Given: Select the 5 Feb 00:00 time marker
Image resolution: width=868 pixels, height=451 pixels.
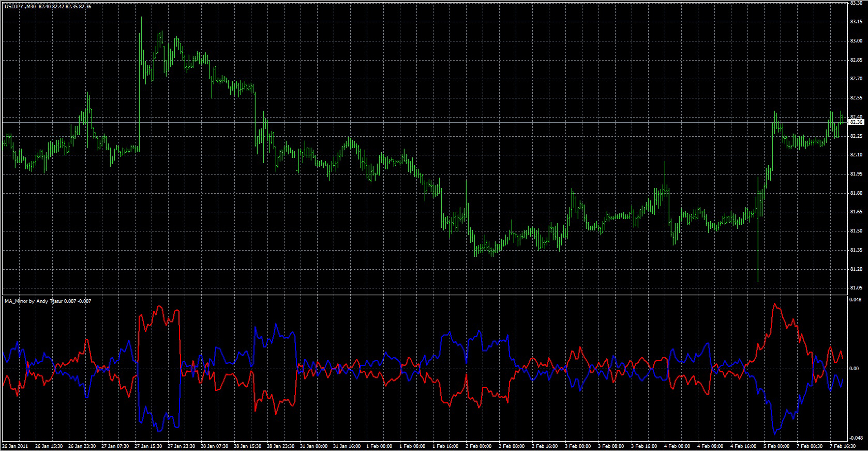Looking at the screenshot, I should 776,446.
